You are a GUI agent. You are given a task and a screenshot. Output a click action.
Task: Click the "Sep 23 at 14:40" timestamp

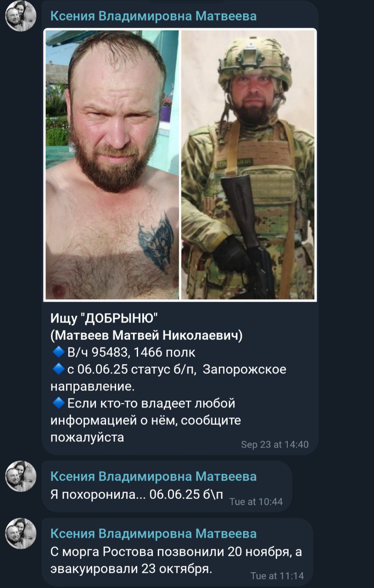pos(274,445)
